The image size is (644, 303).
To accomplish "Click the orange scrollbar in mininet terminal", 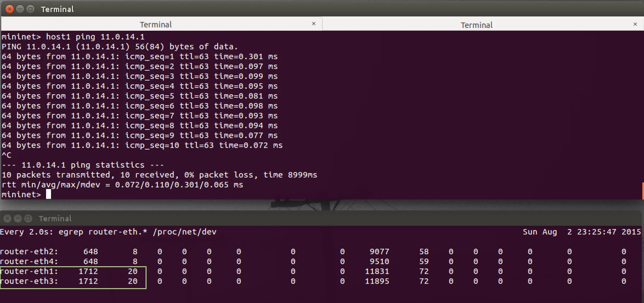I will click(x=643, y=191).
